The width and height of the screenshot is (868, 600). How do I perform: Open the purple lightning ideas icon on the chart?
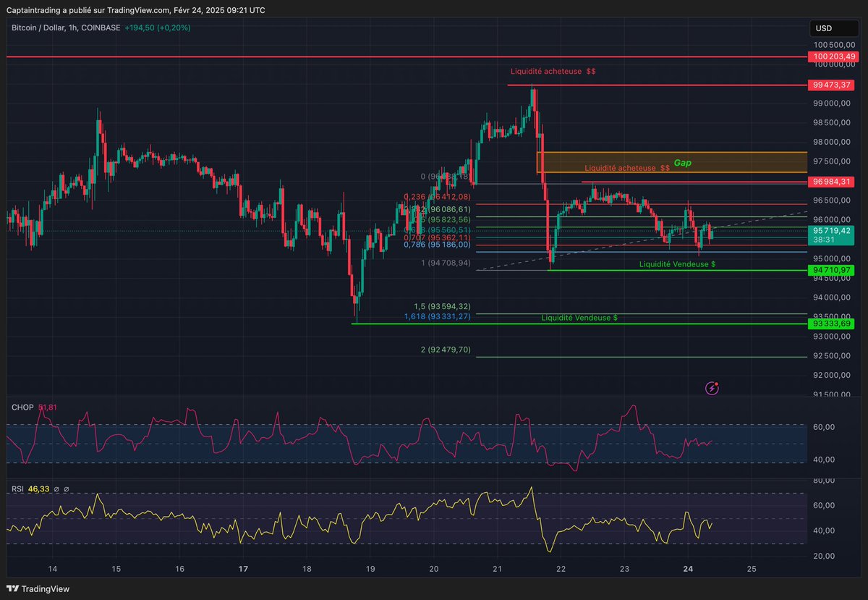tap(712, 389)
